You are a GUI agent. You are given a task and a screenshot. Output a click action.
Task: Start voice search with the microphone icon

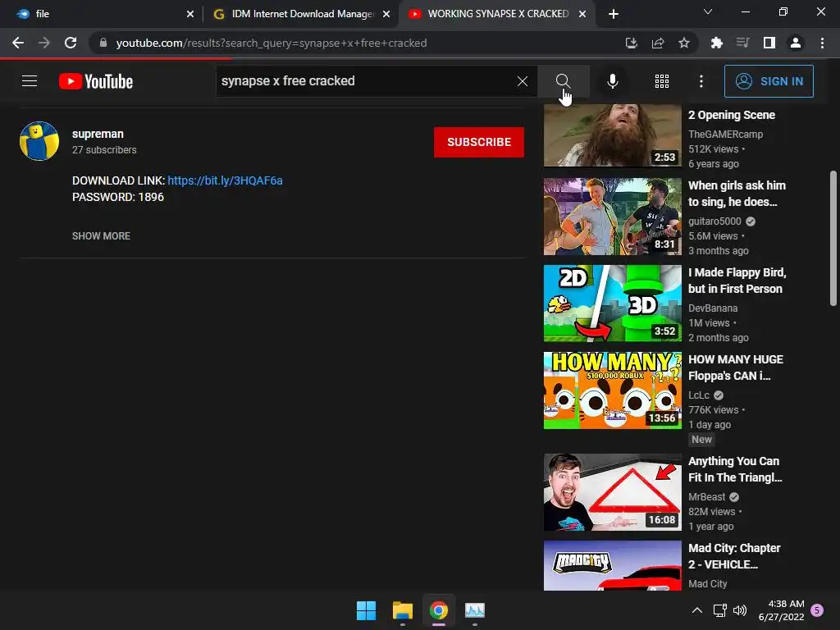pos(612,81)
